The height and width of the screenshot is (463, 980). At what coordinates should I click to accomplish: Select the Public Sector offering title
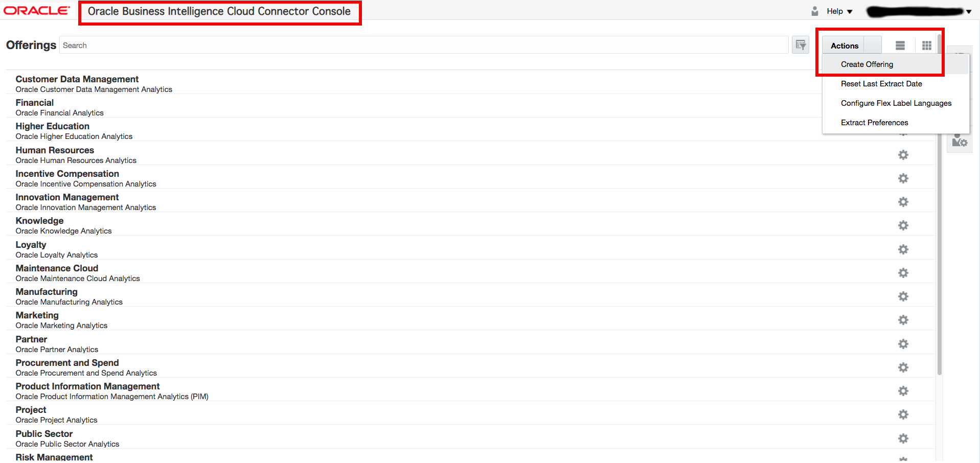(44, 434)
